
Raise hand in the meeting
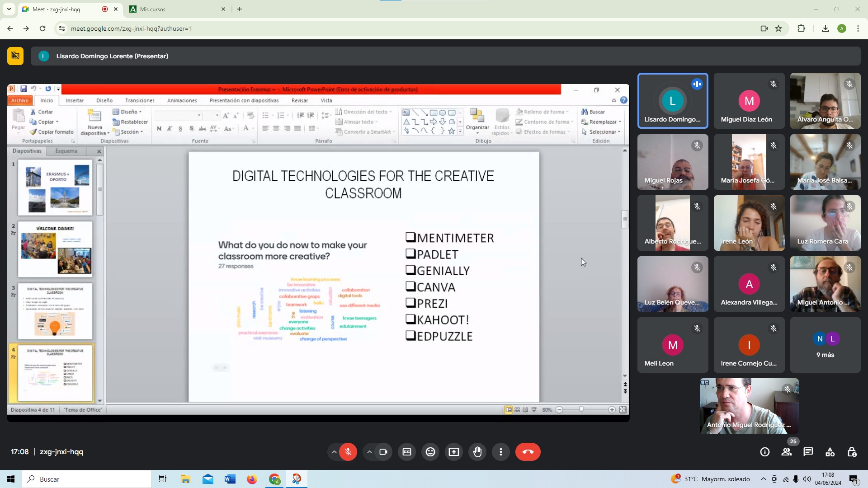tap(477, 452)
